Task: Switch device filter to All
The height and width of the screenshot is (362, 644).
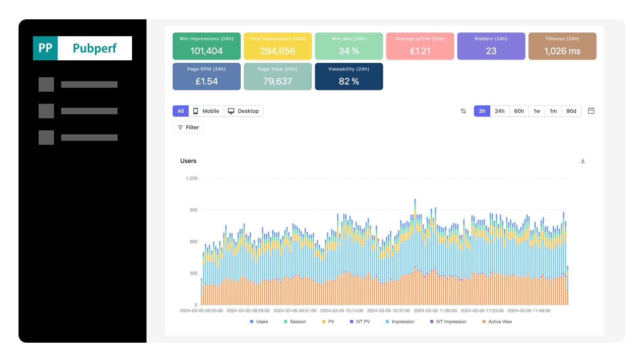Action: [181, 111]
